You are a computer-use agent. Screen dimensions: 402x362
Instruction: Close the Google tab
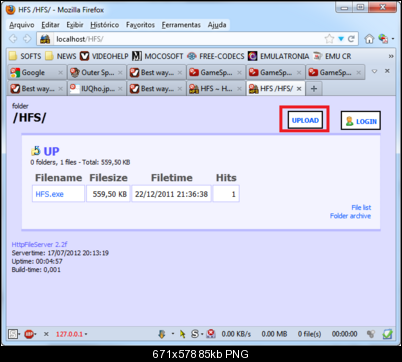pos(60,72)
